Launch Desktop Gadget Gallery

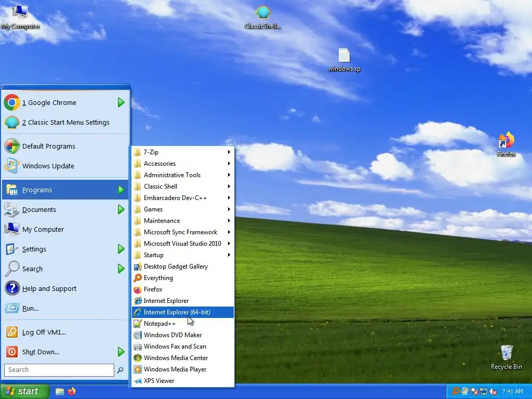[x=183, y=267]
